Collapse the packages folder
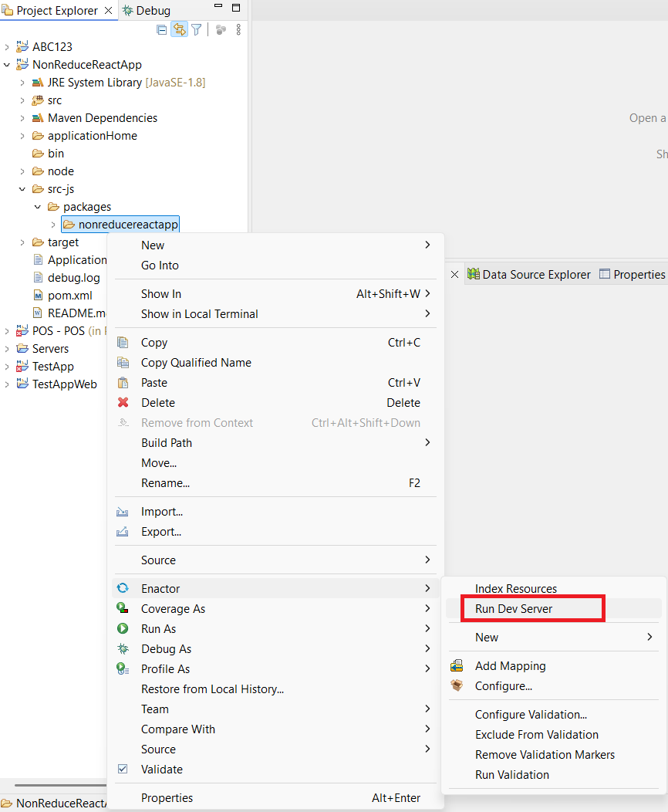The width and height of the screenshot is (668, 812). coord(38,207)
